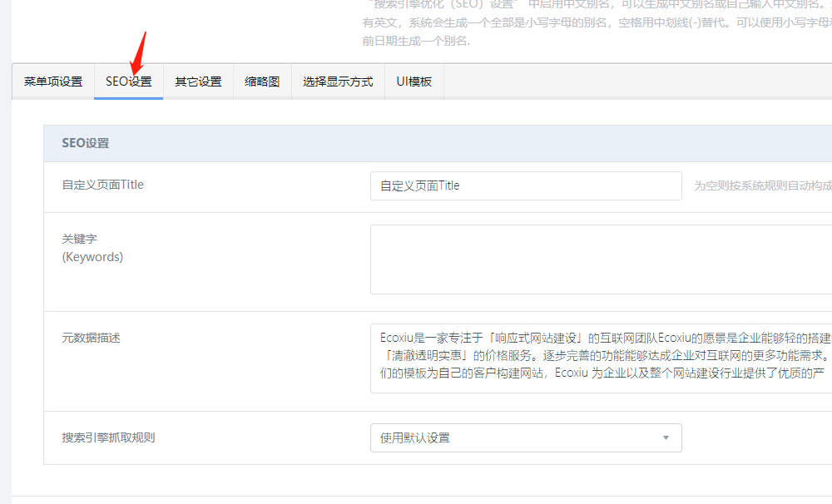Click the empty tab bar area right of UI模板
The width and height of the screenshot is (832, 504).
pyautogui.click(x=632, y=82)
